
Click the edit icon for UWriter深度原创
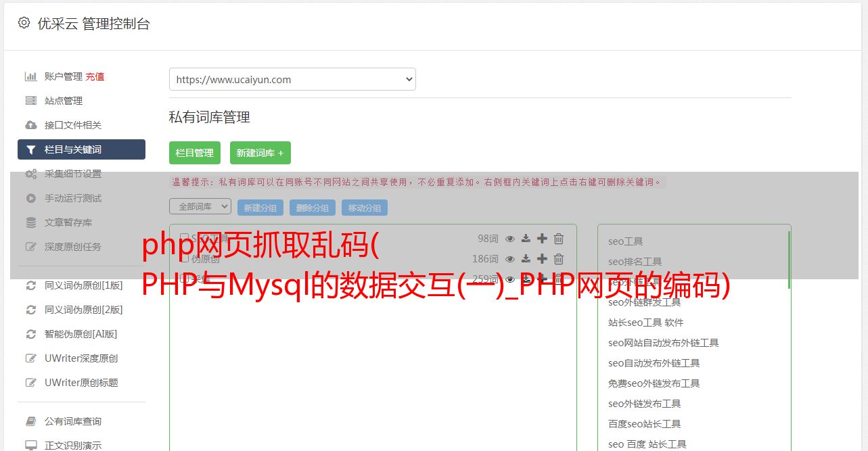(x=31, y=358)
